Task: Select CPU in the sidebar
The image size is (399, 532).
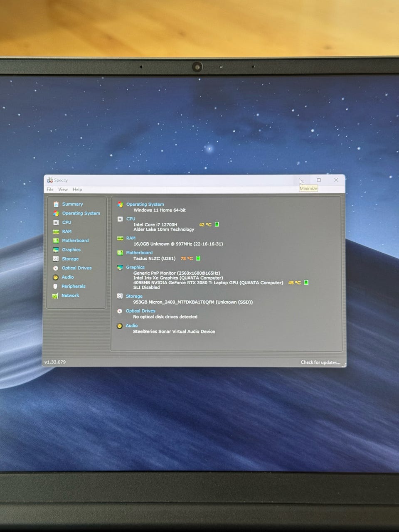Action: tap(66, 222)
